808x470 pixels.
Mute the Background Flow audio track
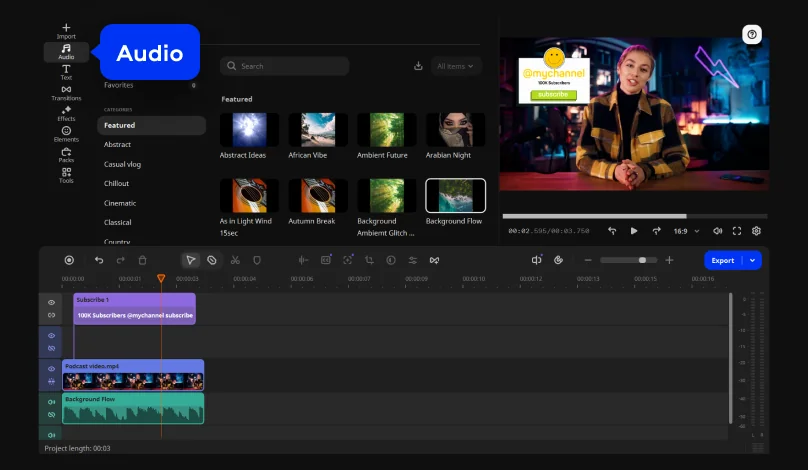52,402
